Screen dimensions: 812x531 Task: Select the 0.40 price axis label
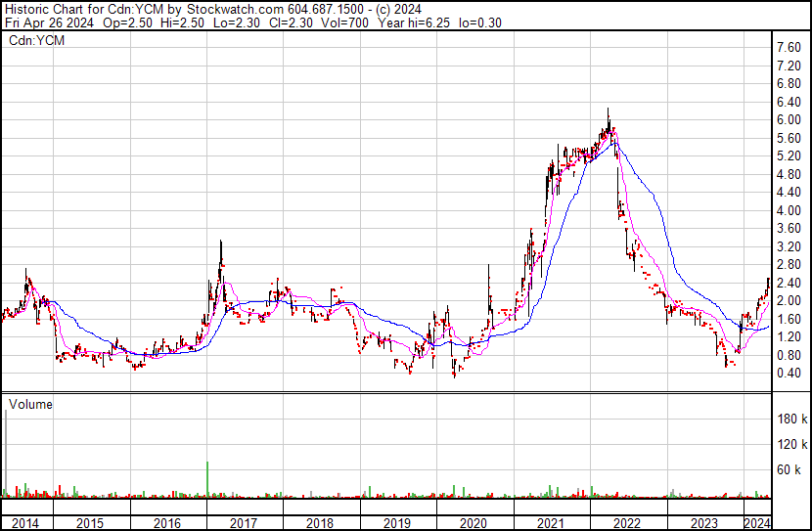[x=788, y=374]
